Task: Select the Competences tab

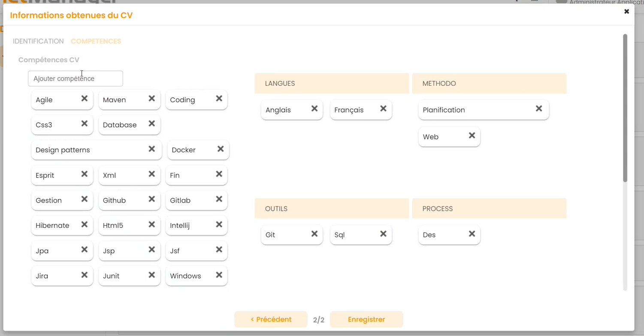Action: click(96, 41)
